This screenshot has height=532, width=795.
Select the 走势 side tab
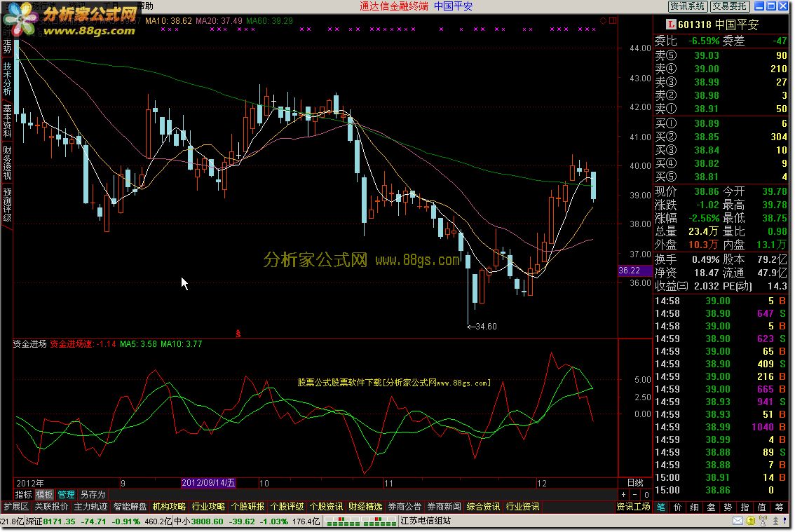point(7,46)
